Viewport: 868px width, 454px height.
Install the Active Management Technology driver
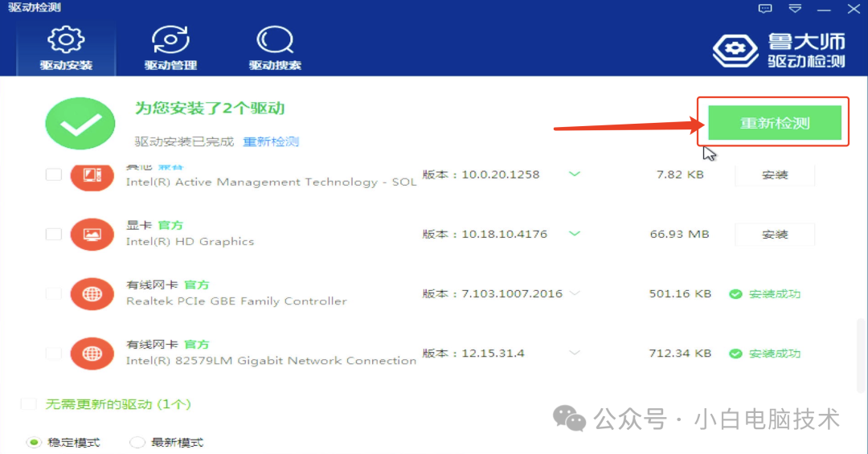[x=775, y=175]
